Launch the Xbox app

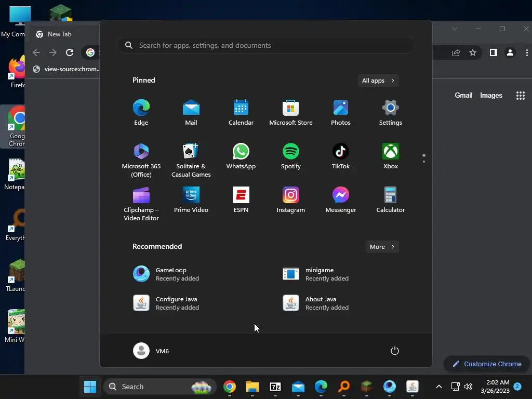[x=391, y=156]
